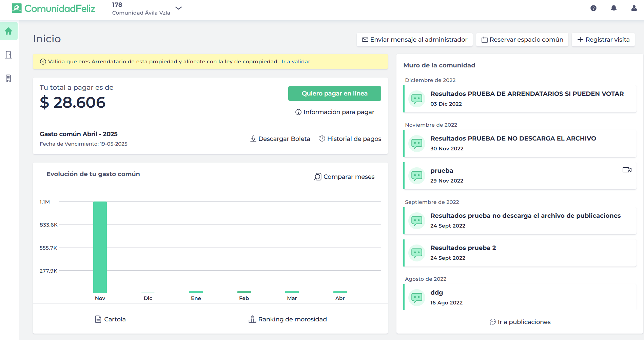Open Información para pagar
This screenshot has height=340, width=644.
pos(335,112)
